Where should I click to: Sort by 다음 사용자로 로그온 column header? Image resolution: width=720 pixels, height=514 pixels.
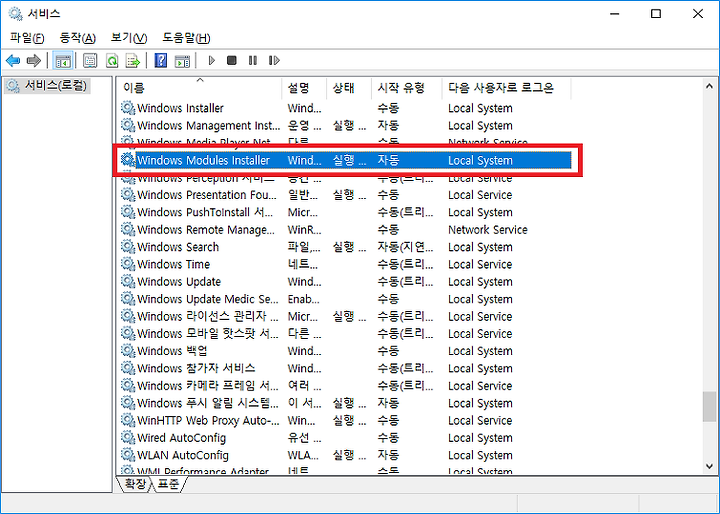click(506, 88)
